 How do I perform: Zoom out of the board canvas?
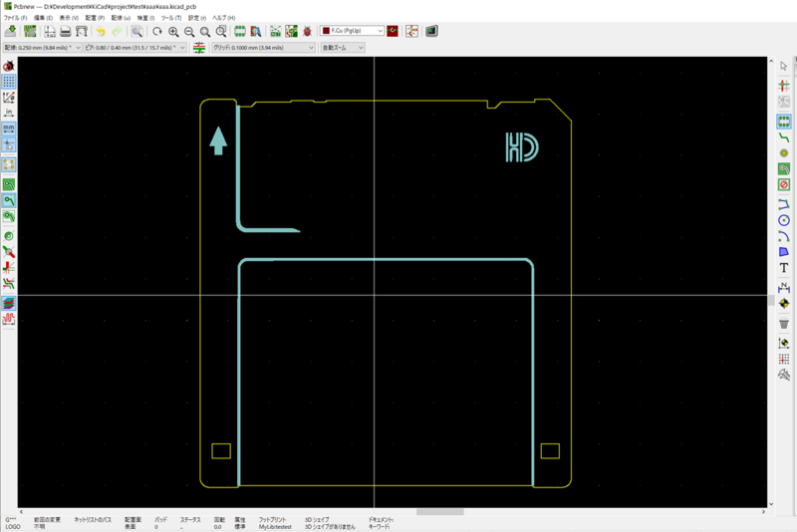189,32
